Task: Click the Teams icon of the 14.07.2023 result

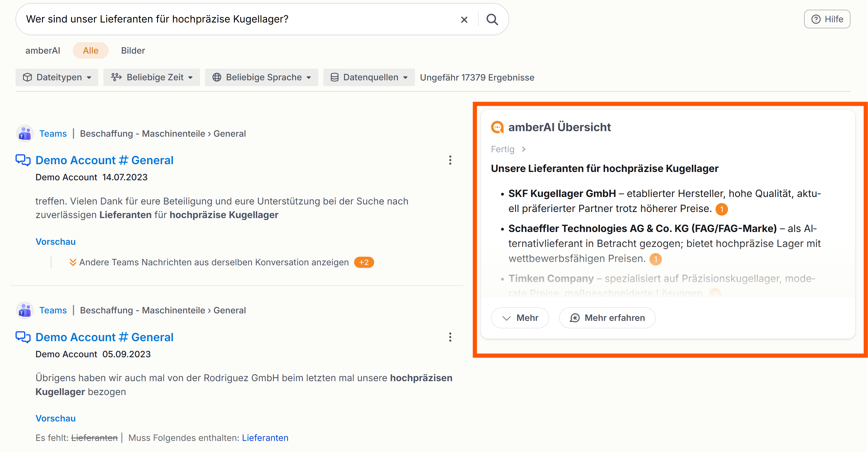Action: tap(25, 133)
